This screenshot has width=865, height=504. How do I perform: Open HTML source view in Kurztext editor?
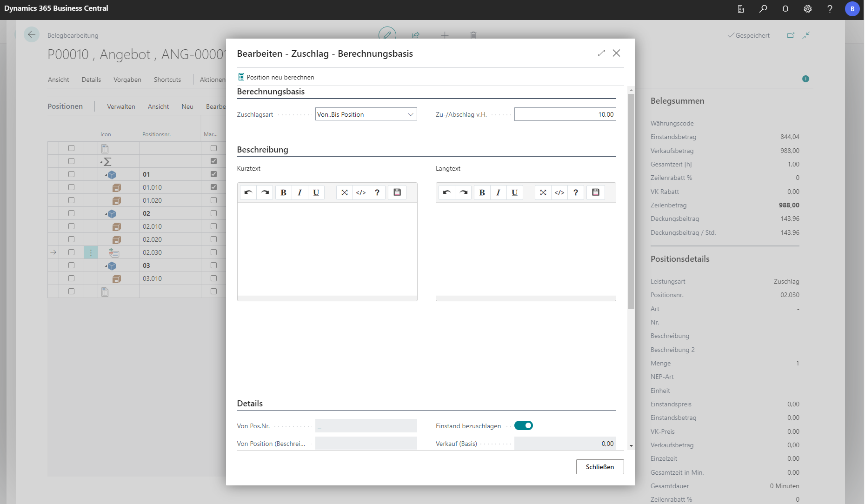[x=361, y=192]
